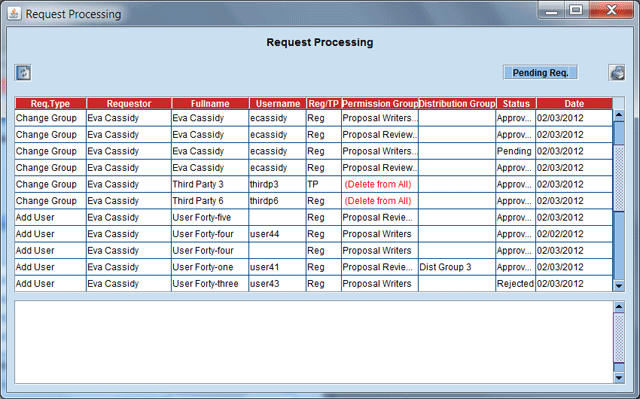
Task: Click Add User in User Forty-five row
Action: pos(51,217)
